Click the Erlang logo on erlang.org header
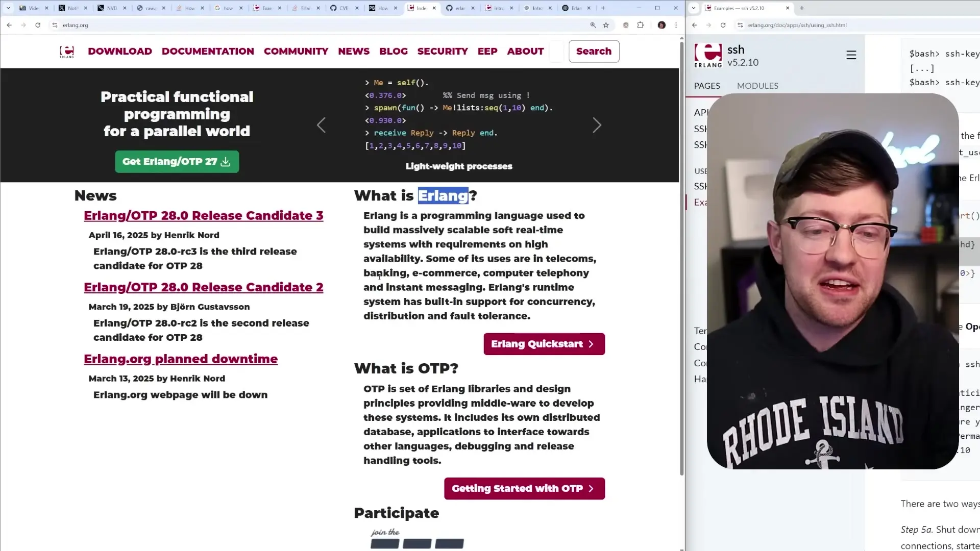The width and height of the screenshot is (980, 551). point(67,52)
